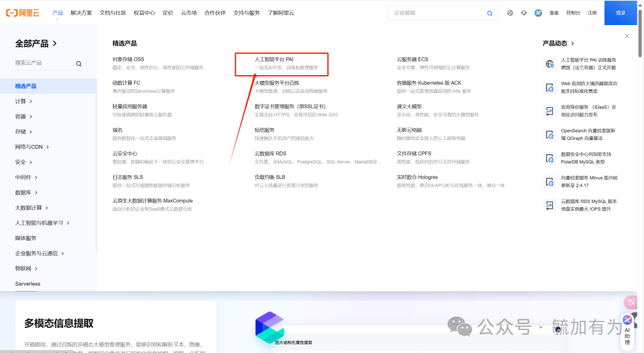The image size is (644, 353).
Task: Open the 定价 top menu
Action: (x=168, y=13)
